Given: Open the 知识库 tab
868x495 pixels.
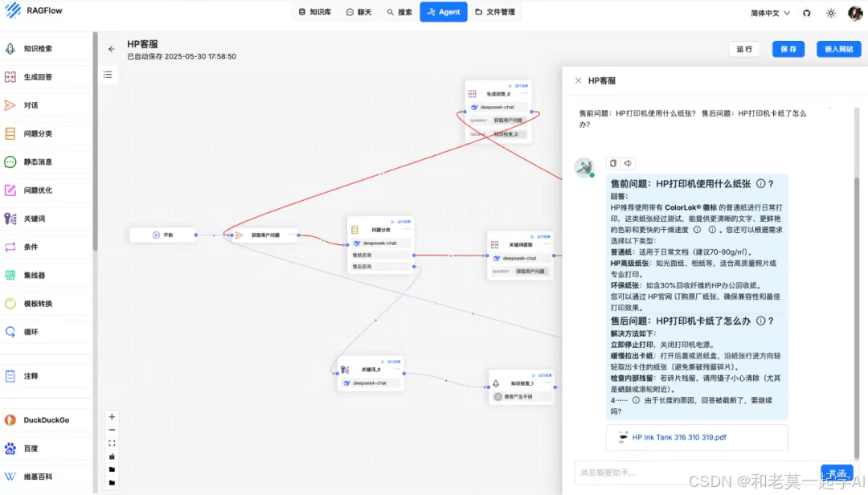Looking at the screenshot, I should pos(315,11).
